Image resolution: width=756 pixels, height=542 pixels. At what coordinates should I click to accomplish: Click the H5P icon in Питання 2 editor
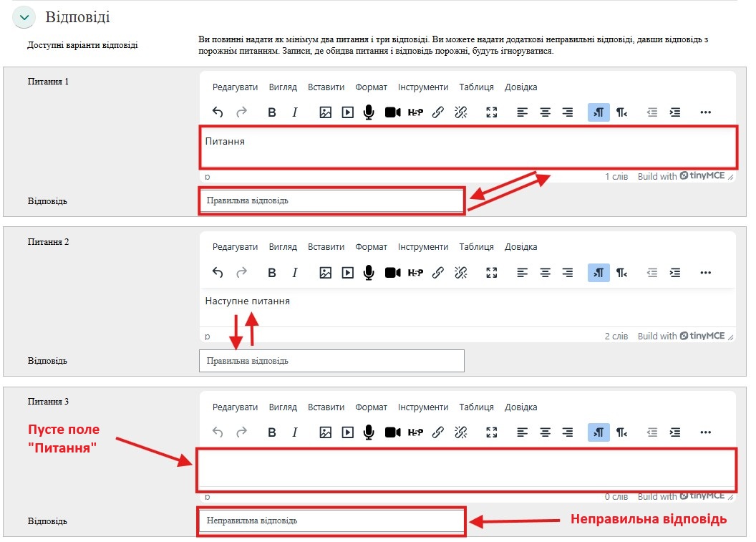(x=415, y=273)
